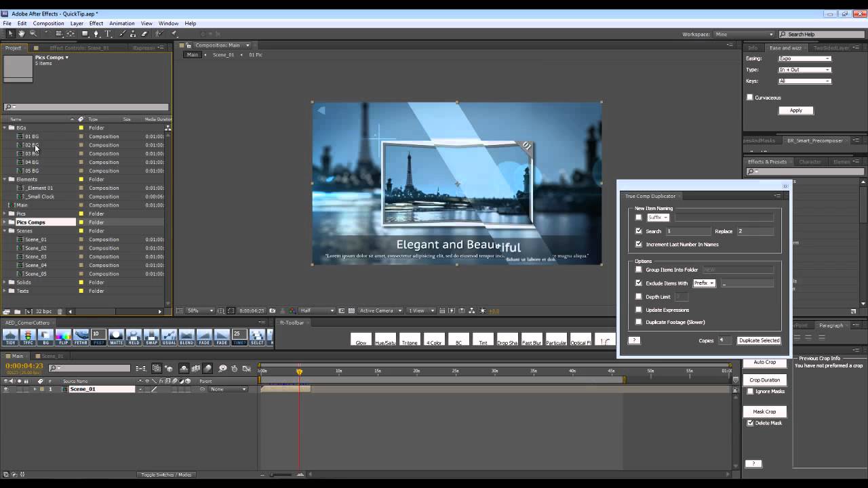Viewport: 868px width, 488px height.
Task: Click the Duplicate Selected button
Action: coord(759,340)
